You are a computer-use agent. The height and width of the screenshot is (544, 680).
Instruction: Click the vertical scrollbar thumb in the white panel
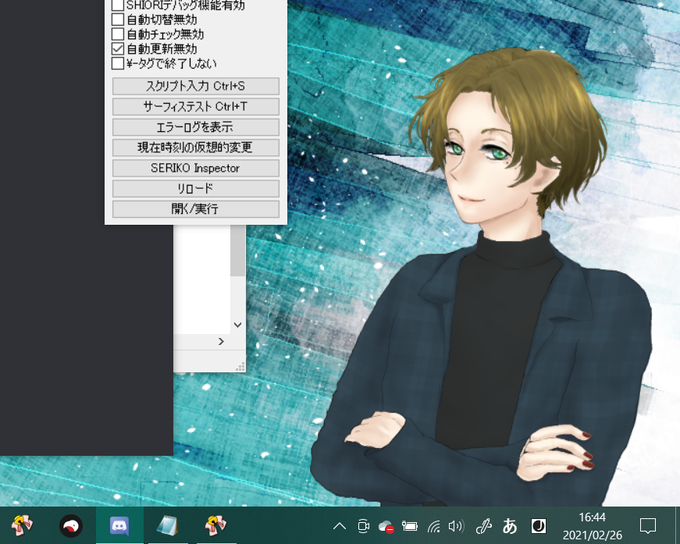[x=238, y=251]
